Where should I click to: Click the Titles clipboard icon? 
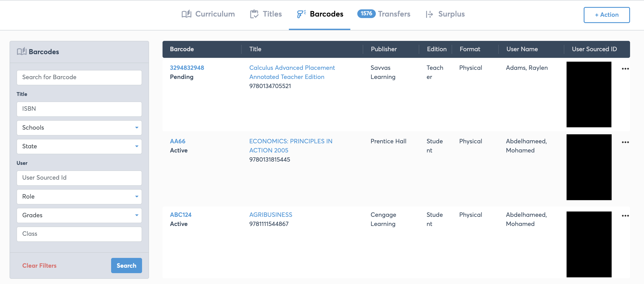(254, 14)
